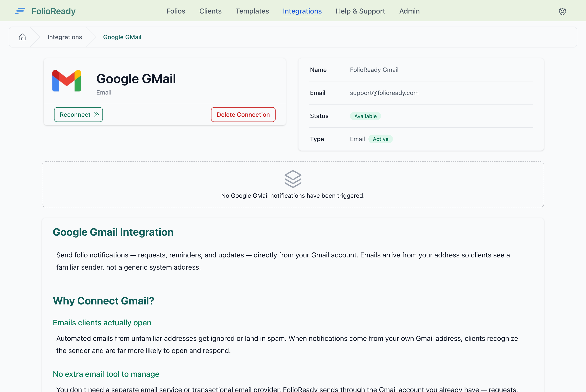Select the Integrations nav item
Viewport: 586px width, 392px height.
pos(302,11)
